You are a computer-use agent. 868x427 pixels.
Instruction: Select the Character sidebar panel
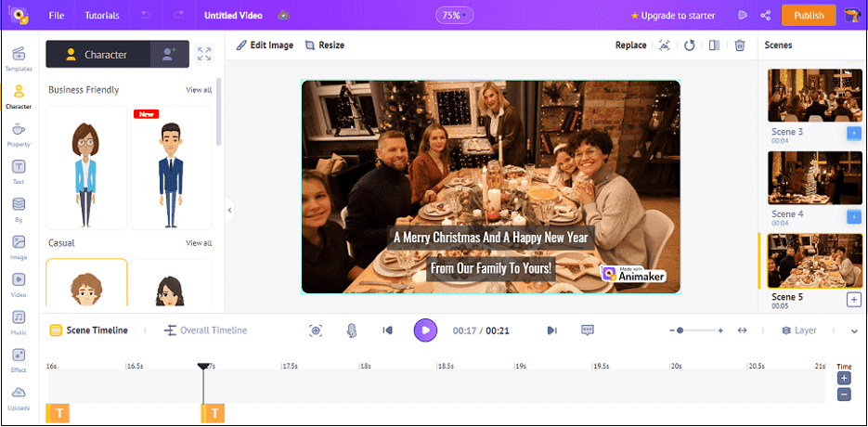pyautogui.click(x=19, y=97)
